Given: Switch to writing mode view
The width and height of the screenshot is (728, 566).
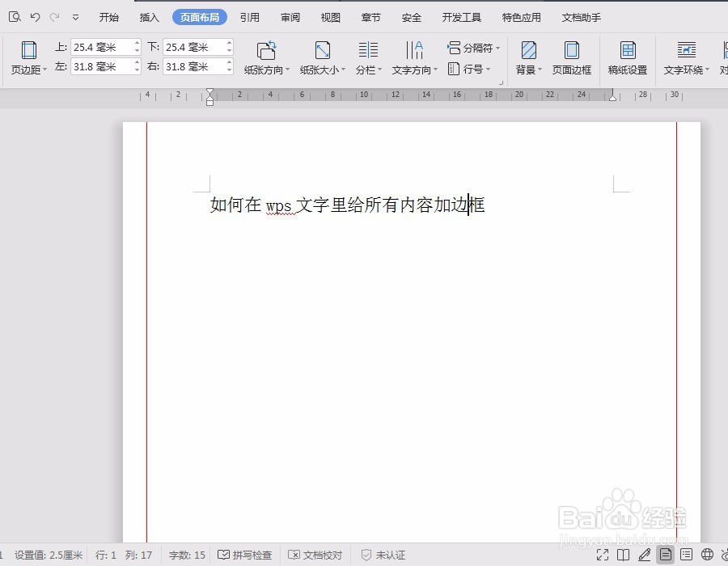Looking at the screenshot, I should (645, 555).
